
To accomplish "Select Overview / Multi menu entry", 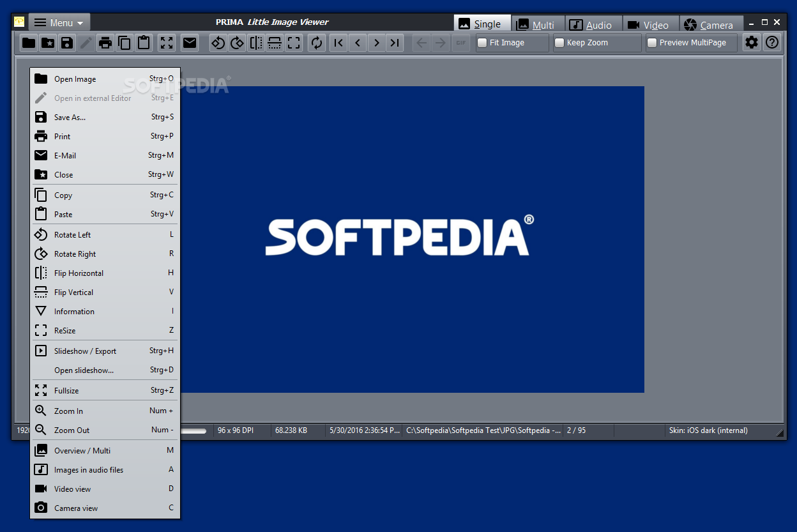I will point(105,451).
